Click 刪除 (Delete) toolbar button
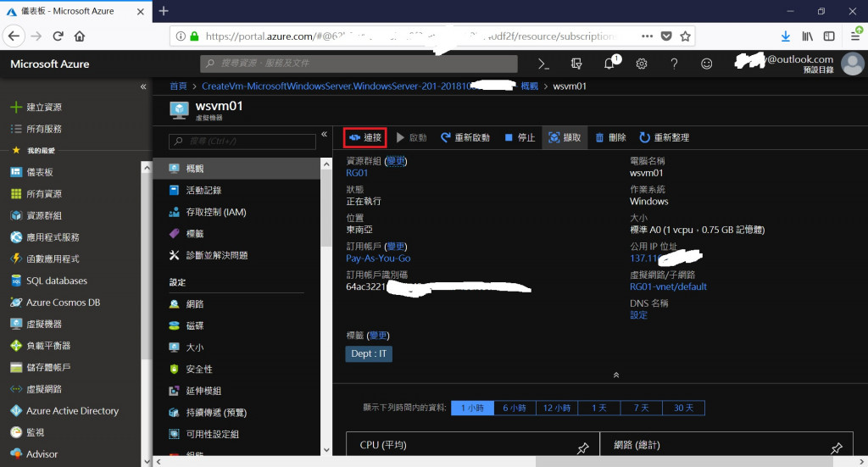 pyautogui.click(x=610, y=137)
